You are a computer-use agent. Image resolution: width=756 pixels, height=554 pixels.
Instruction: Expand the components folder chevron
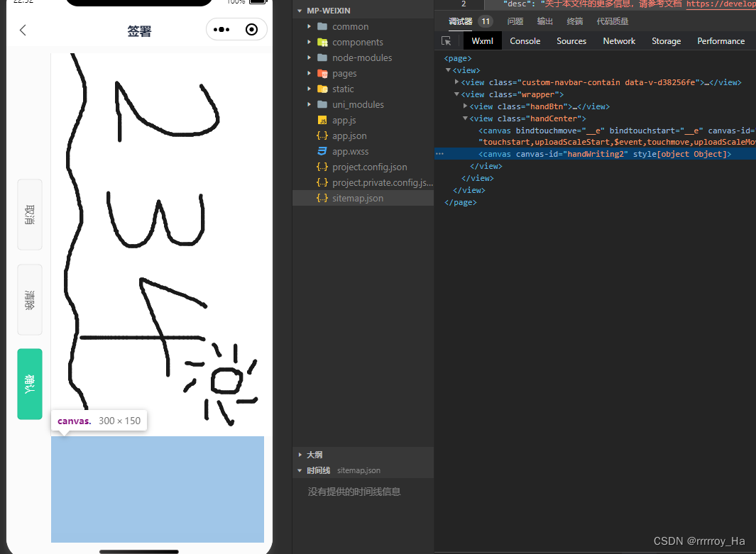click(x=309, y=43)
